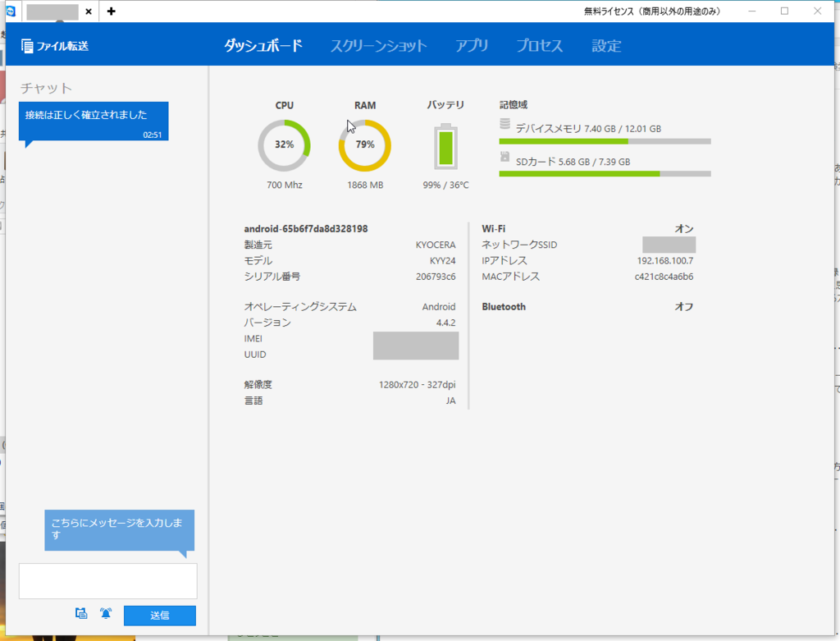Click the device ID android-65b6f7da8d328198
The image size is (840, 641).
pyautogui.click(x=306, y=229)
